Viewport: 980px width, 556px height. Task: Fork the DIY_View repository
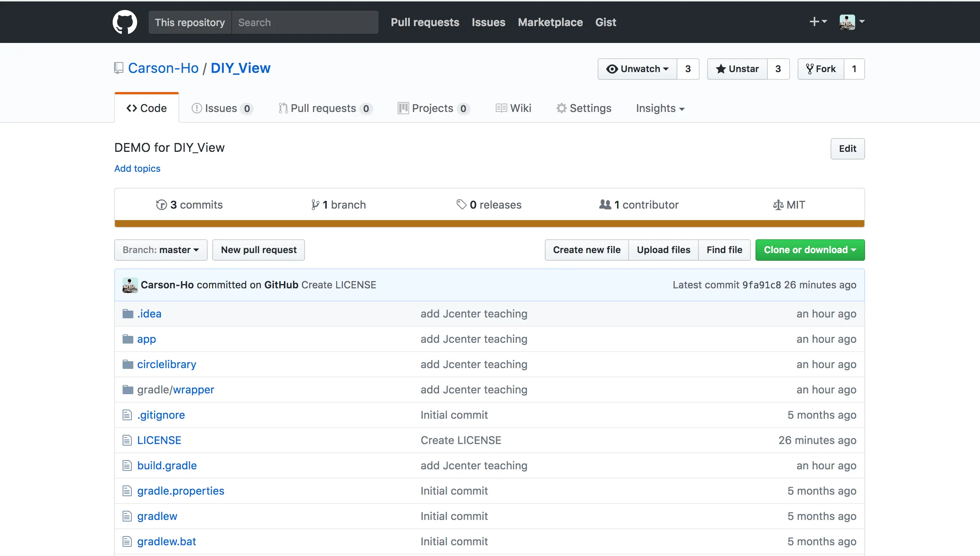tap(821, 69)
